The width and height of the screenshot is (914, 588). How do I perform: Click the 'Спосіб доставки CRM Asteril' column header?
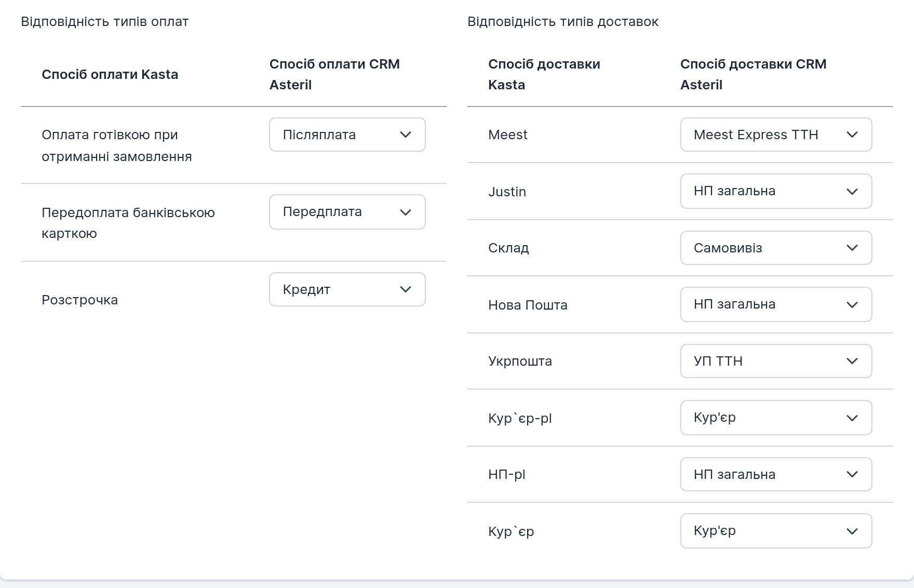pyautogui.click(x=754, y=74)
